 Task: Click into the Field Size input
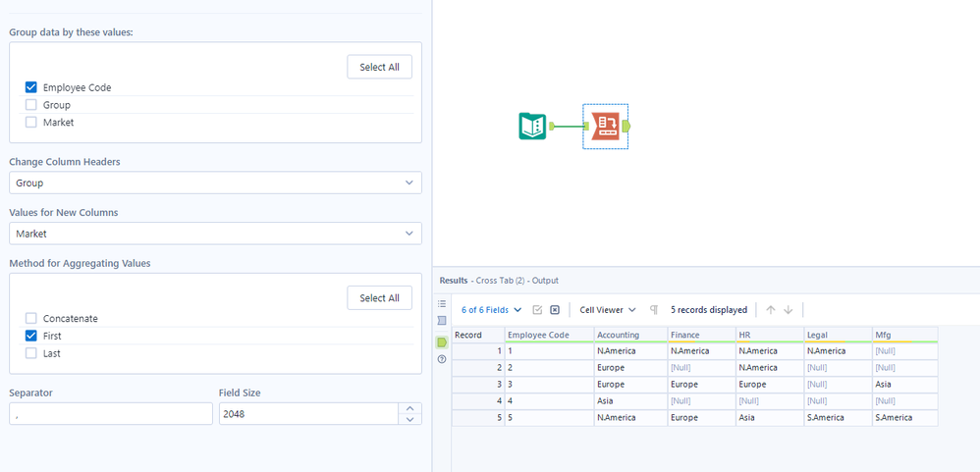[x=308, y=413]
